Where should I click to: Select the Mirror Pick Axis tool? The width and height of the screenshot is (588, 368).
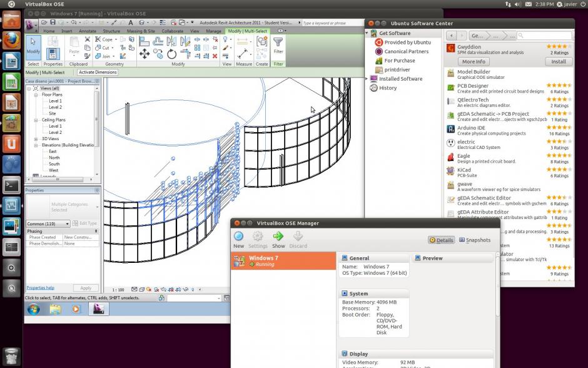[172, 41]
